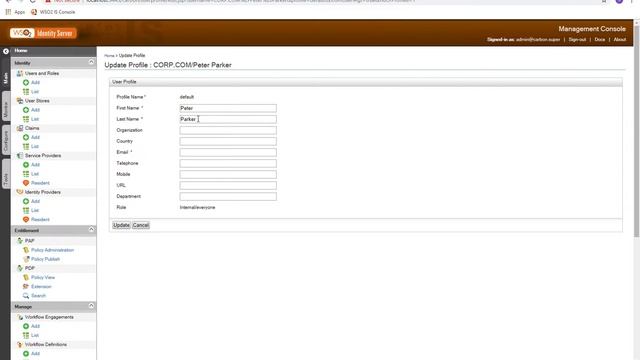
Task: Open the Docs link
Action: pyautogui.click(x=600, y=40)
